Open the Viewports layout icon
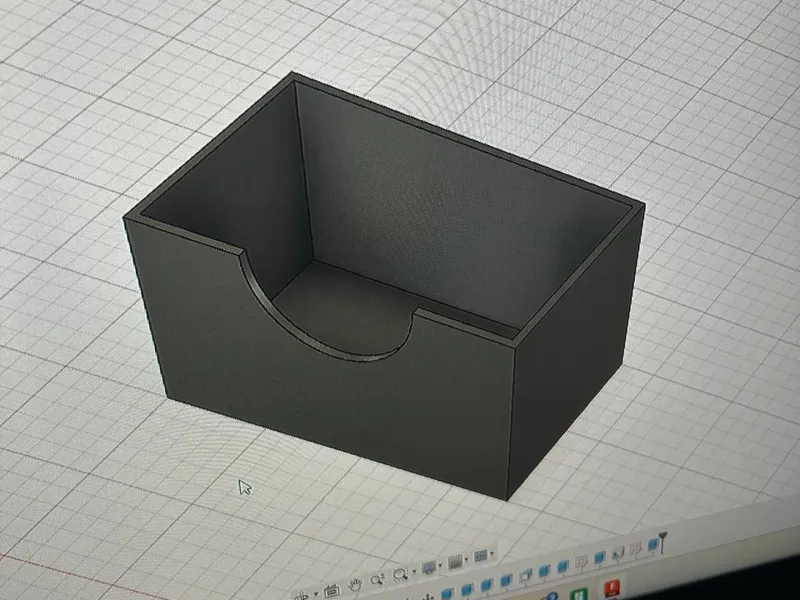Image resolution: width=800 pixels, height=600 pixels. click(x=481, y=555)
